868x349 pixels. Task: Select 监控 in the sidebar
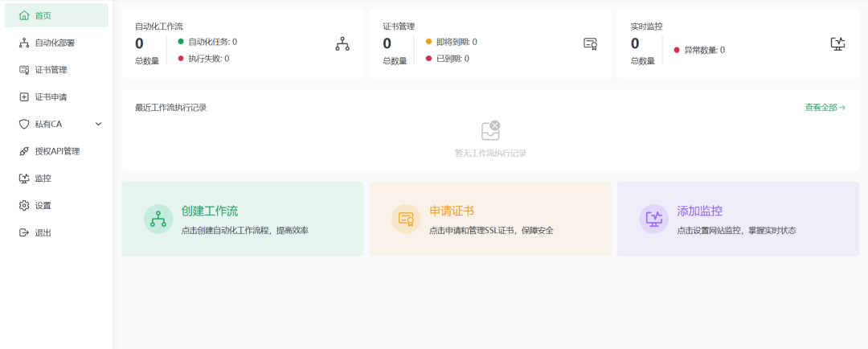pyautogui.click(x=56, y=179)
